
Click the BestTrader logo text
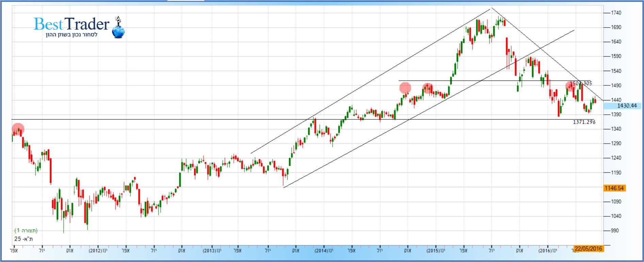coord(71,24)
